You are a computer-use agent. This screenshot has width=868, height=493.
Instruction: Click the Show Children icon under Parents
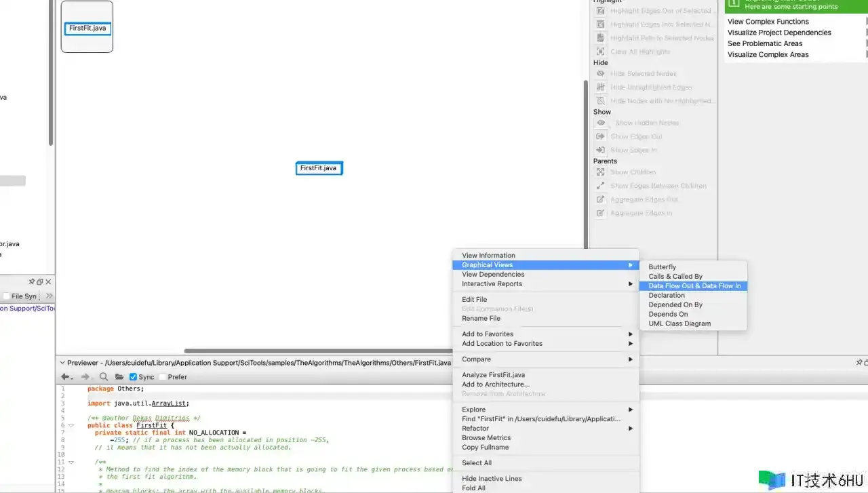(600, 172)
